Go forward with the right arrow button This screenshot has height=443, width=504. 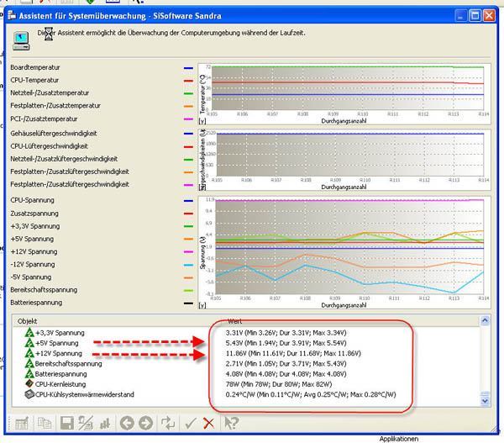[x=145, y=423]
